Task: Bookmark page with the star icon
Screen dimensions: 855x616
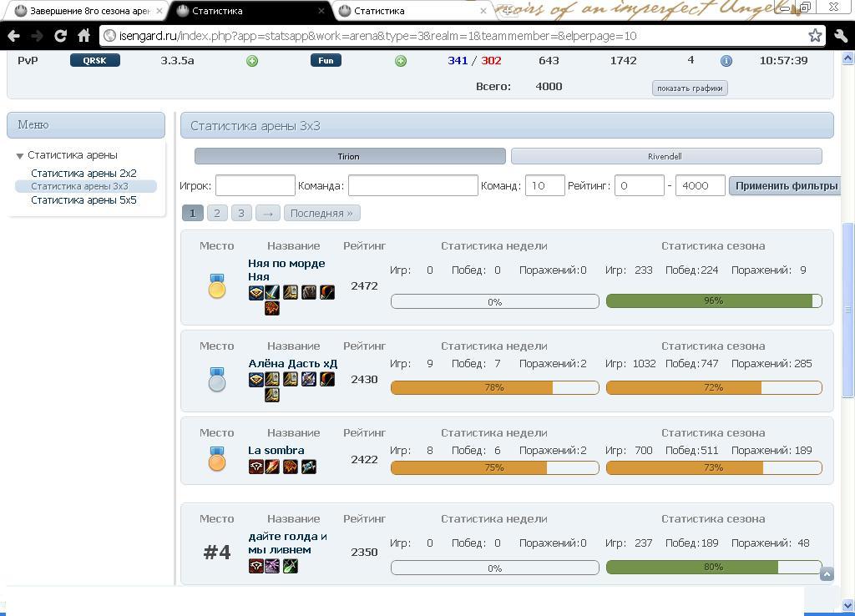Action: click(x=815, y=36)
